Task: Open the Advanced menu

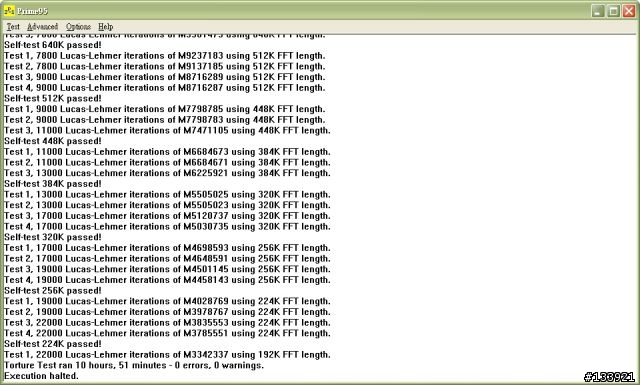Action: [42, 27]
